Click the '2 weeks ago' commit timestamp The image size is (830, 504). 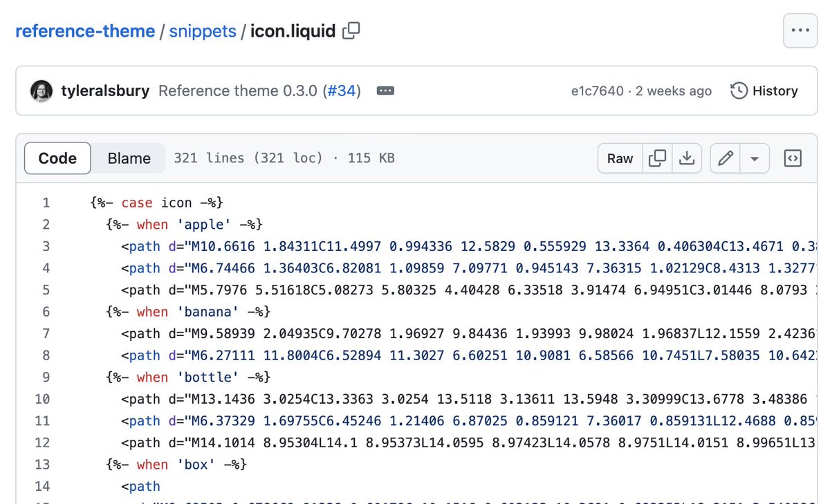tap(674, 91)
